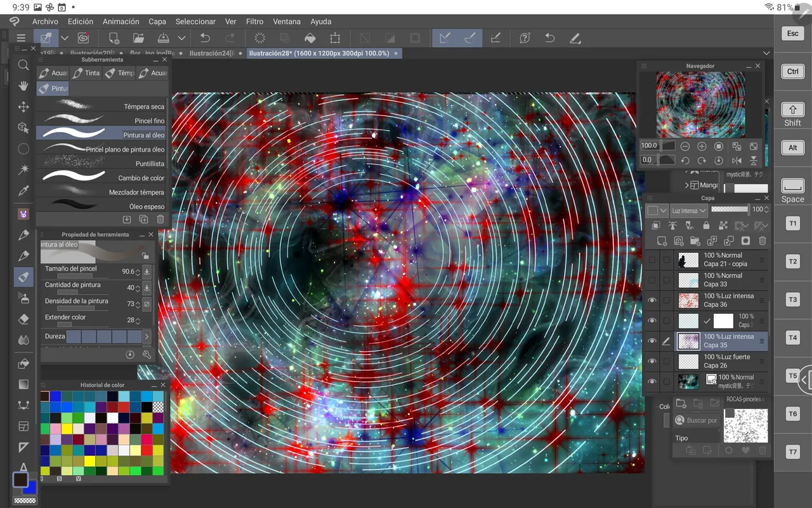The width and height of the screenshot is (812, 508).
Task: Hide layer Capa 36
Action: (652, 300)
